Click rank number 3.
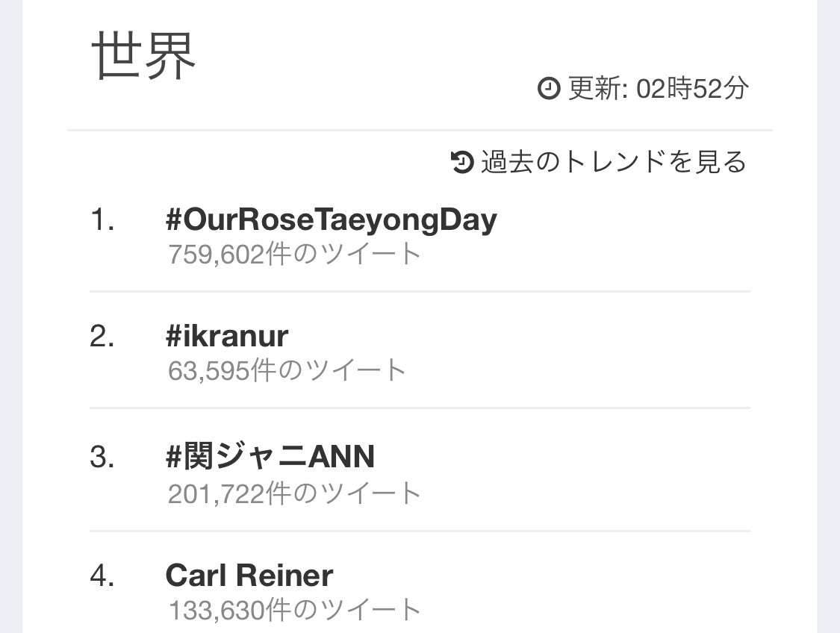Viewport: 840px width, 633px height. [102, 458]
